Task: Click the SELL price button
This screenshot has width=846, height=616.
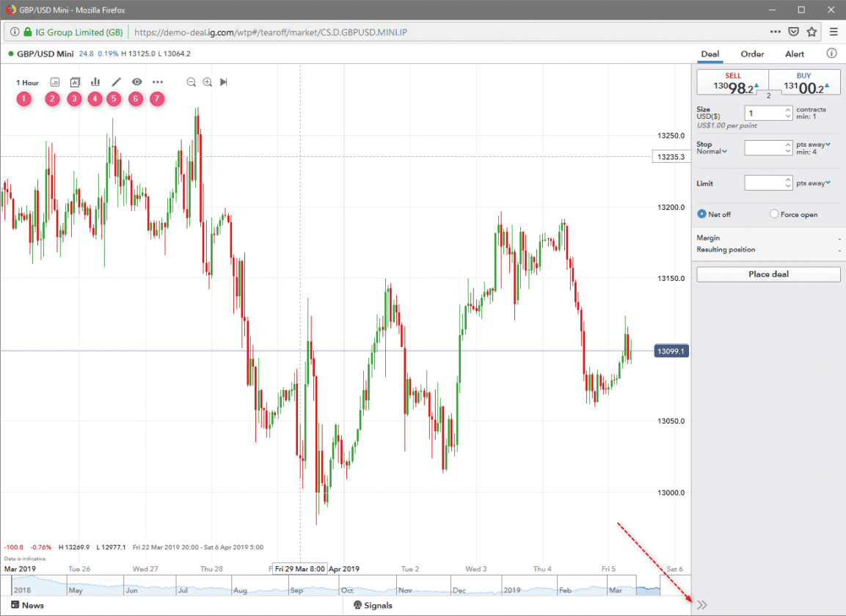Action: point(732,83)
